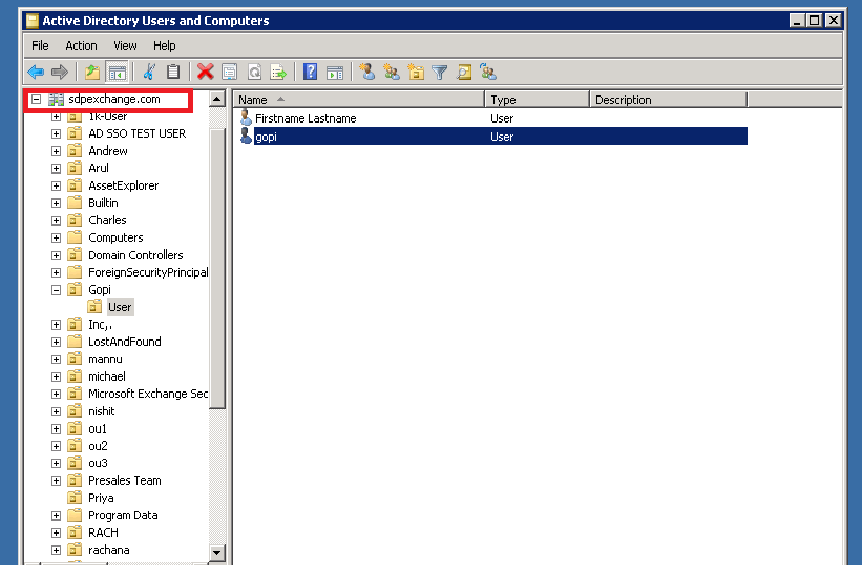Refresh the view from the toolbar
The image size is (862, 565).
click(254, 72)
